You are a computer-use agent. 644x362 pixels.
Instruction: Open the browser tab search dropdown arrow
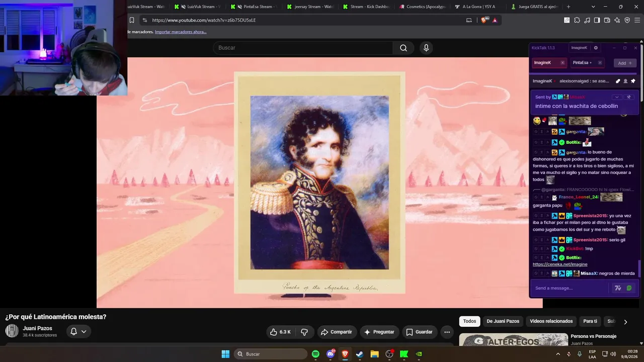click(593, 7)
